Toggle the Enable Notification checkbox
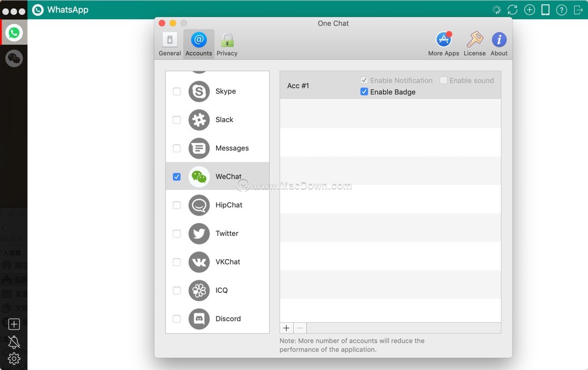The height and width of the screenshot is (370, 588). (x=364, y=80)
